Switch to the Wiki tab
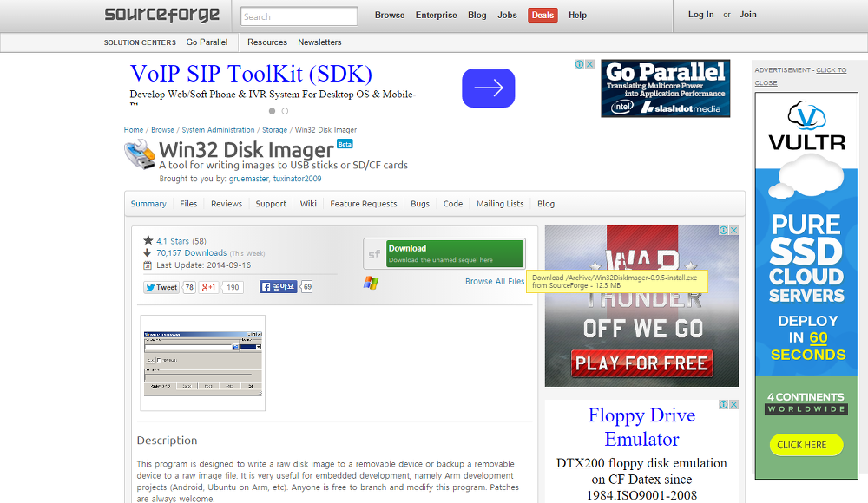Image resolution: width=868 pixels, height=503 pixels. [x=308, y=204]
